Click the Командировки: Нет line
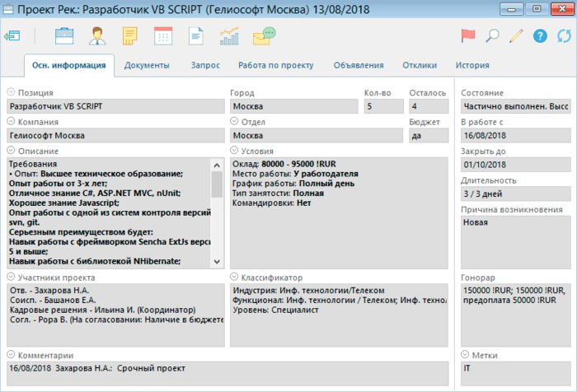577x392 pixels. 271,203
